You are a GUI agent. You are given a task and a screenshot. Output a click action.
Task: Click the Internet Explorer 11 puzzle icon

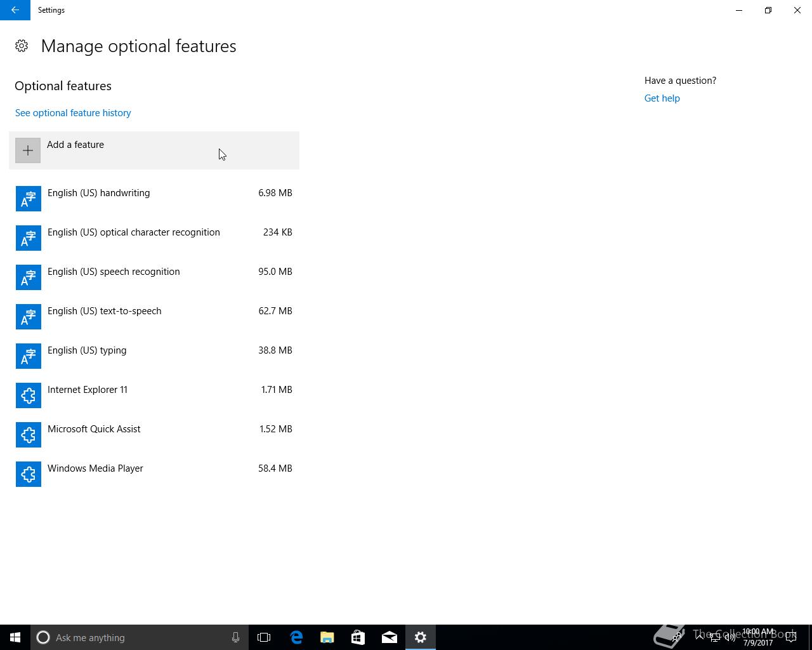pyautogui.click(x=29, y=395)
